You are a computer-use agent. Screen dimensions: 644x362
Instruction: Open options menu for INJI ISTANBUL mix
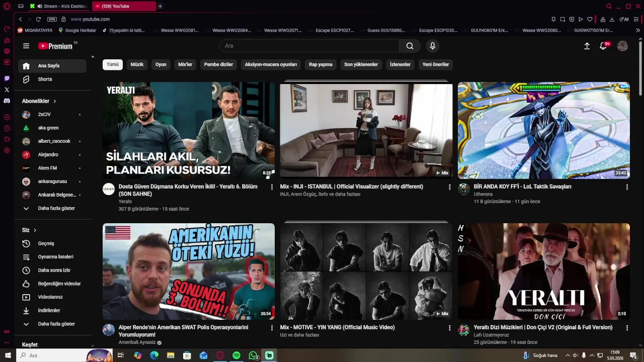tap(449, 187)
